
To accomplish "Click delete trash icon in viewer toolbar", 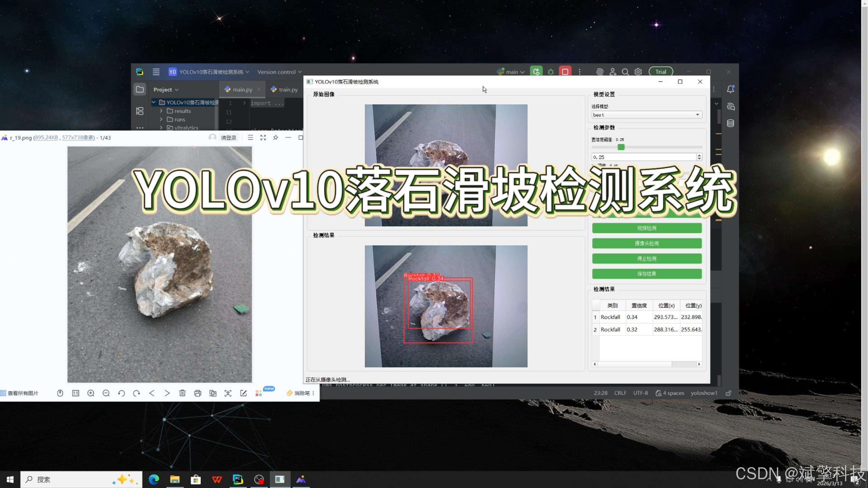I will 182,393.
